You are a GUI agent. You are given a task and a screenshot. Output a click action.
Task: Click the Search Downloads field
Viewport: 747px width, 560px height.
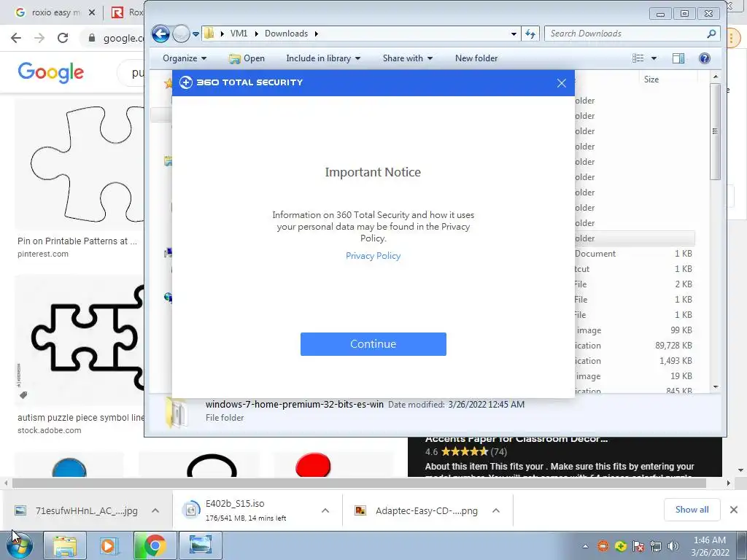624,34
